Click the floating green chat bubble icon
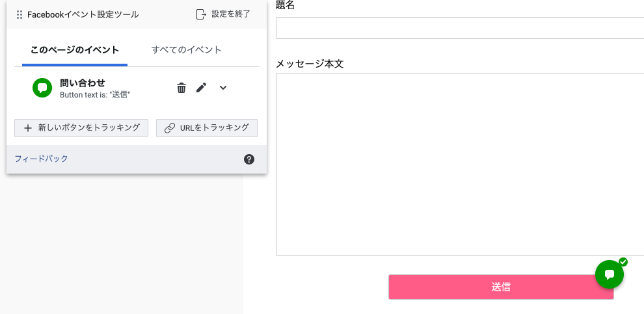This screenshot has height=314, width=644. point(610,274)
